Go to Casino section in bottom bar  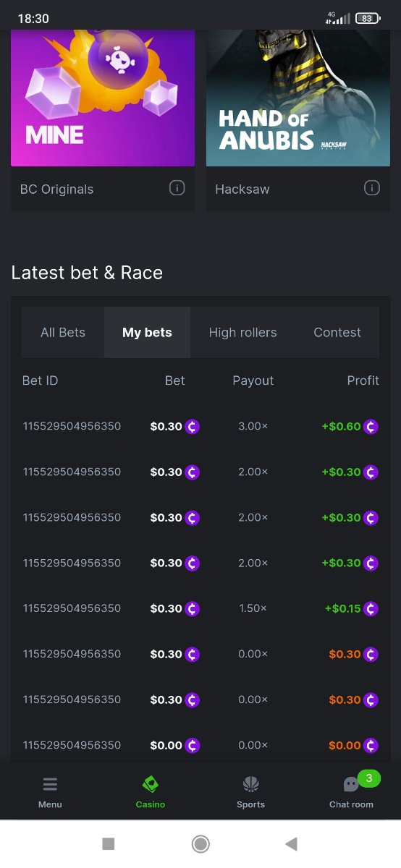point(151,792)
